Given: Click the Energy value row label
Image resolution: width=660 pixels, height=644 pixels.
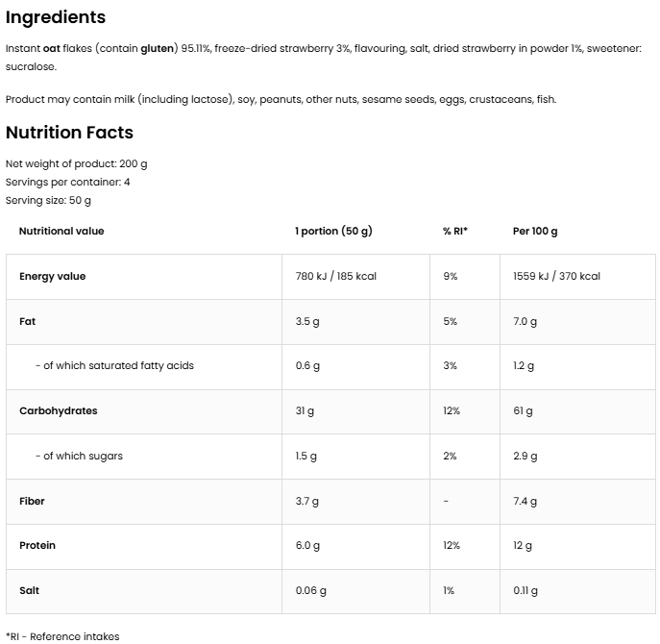Looking at the screenshot, I should click(x=53, y=276).
